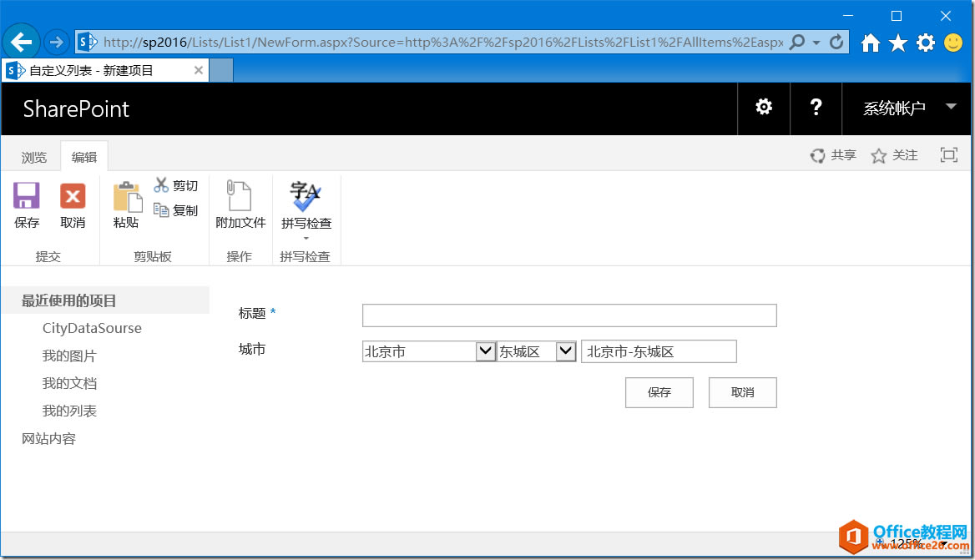Run the Spelling check icon
The image size is (975, 560).
[306, 197]
